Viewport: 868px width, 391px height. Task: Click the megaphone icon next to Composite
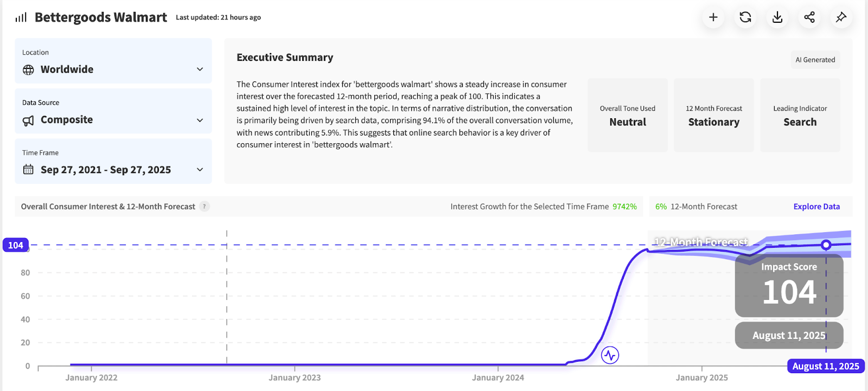click(x=28, y=120)
